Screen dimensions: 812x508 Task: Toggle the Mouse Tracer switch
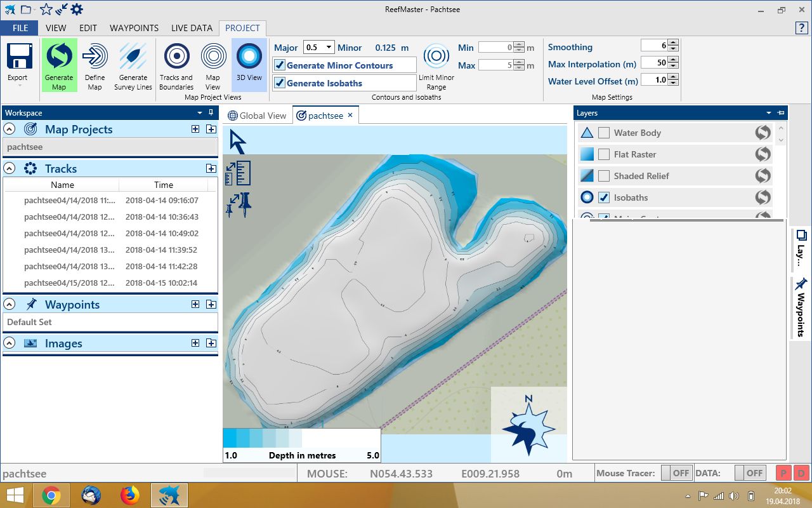[x=676, y=473]
